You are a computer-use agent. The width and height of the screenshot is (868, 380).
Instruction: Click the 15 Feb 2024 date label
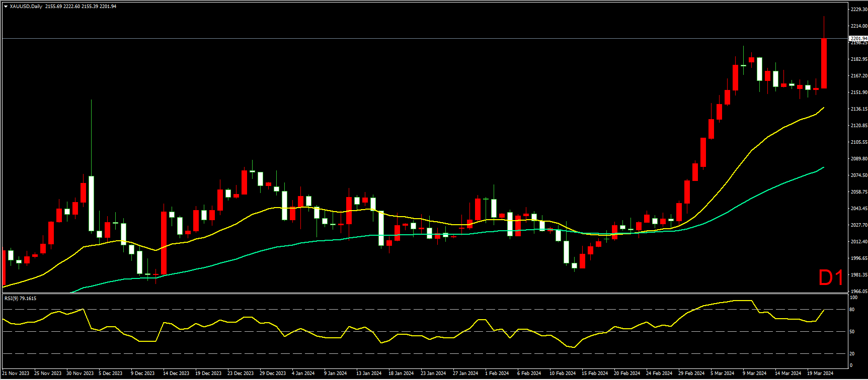coord(595,373)
